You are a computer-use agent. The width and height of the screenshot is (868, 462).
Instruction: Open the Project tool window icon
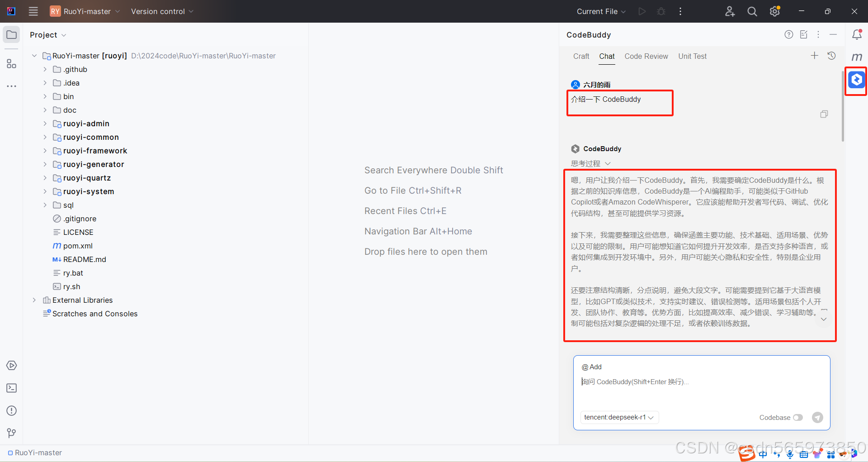pyautogui.click(x=11, y=35)
